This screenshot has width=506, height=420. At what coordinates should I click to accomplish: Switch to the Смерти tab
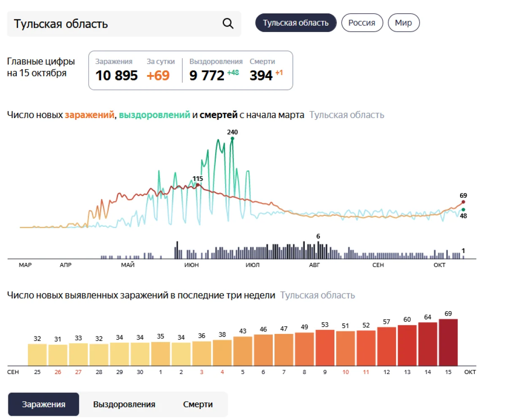pos(198,404)
